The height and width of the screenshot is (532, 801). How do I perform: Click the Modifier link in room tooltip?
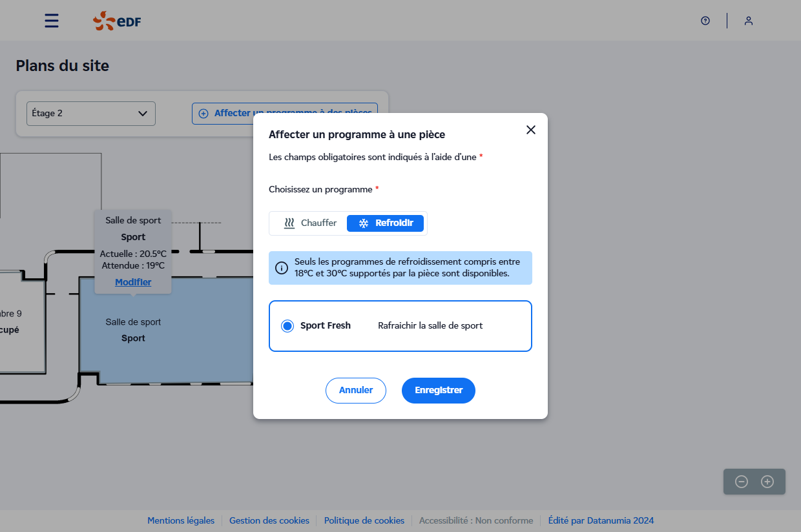[x=133, y=282]
